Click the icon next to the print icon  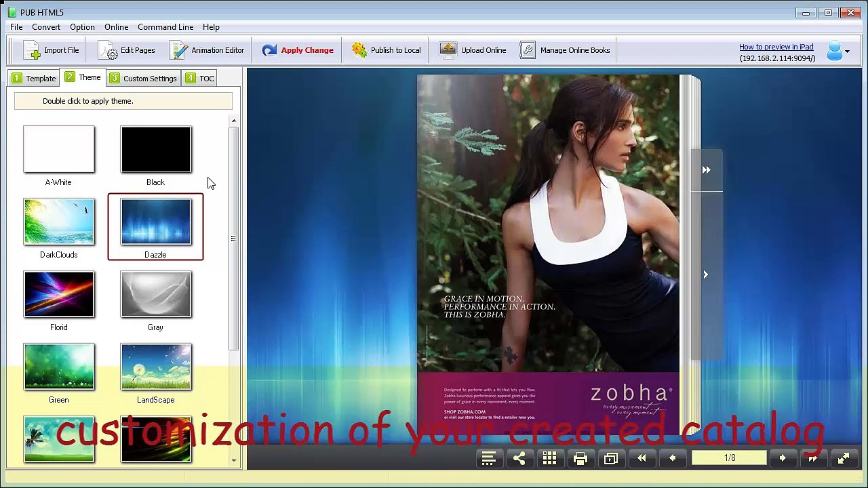coord(610,459)
